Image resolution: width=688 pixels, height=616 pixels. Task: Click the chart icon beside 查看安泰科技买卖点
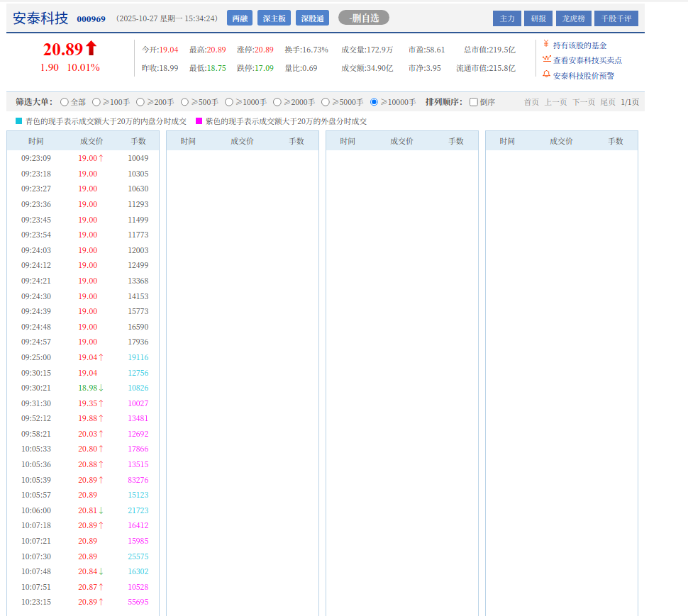(x=546, y=59)
